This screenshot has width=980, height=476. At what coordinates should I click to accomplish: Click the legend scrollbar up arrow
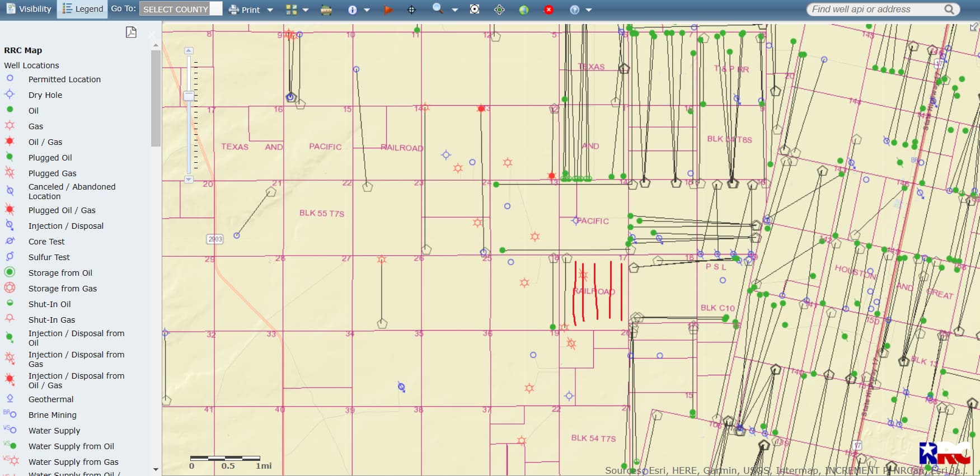pos(156,45)
